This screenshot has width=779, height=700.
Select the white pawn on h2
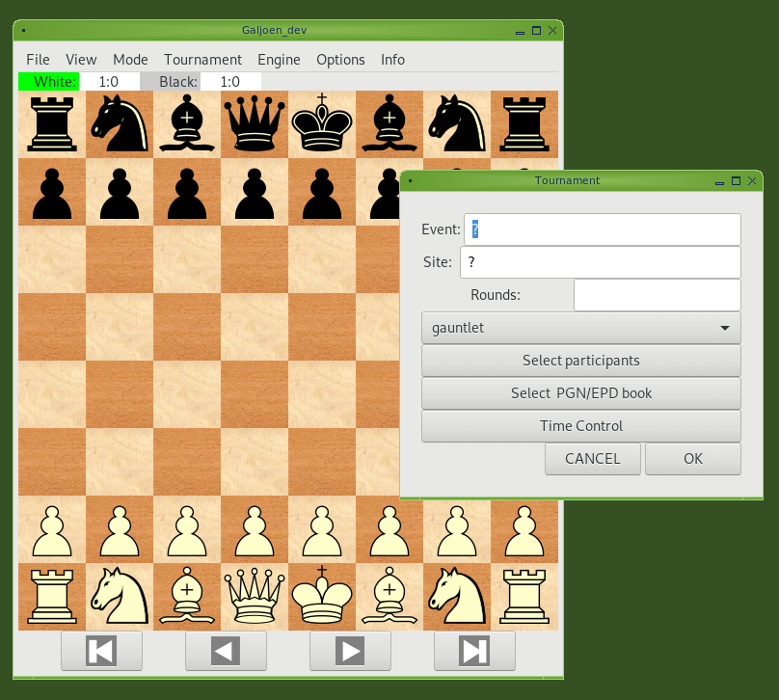pyautogui.click(x=524, y=531)
